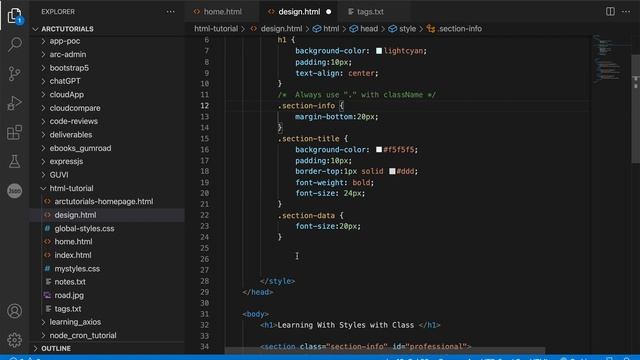
Task: Open index.html file
Action: click(73, 255)
